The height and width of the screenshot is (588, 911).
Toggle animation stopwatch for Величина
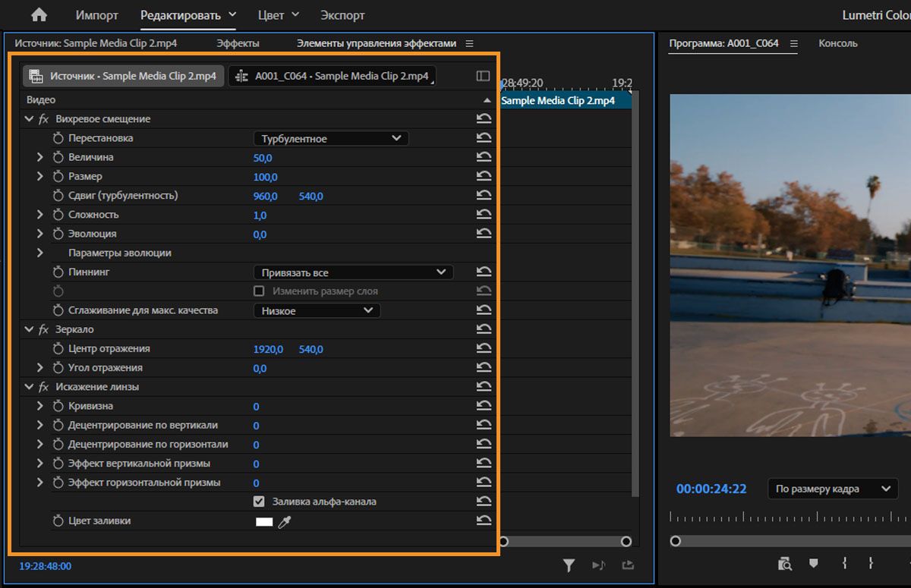tap(58, 157)
